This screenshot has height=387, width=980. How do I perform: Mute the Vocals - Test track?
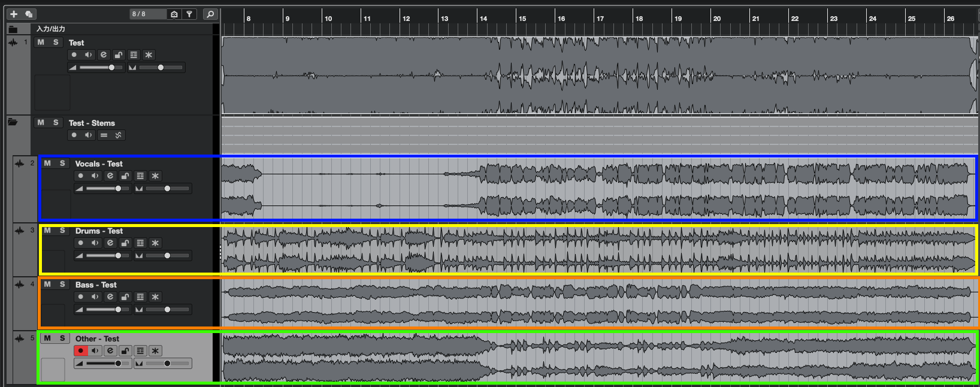[47, 164]
